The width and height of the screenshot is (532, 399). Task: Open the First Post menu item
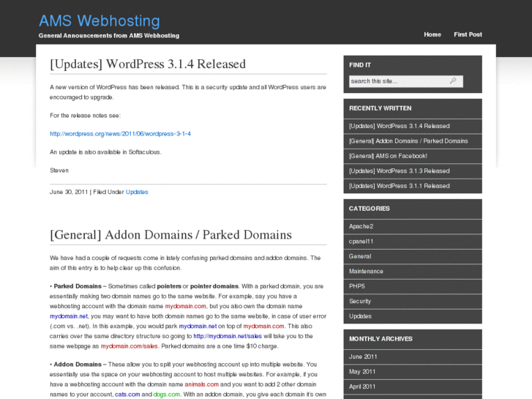pos(468,34)
